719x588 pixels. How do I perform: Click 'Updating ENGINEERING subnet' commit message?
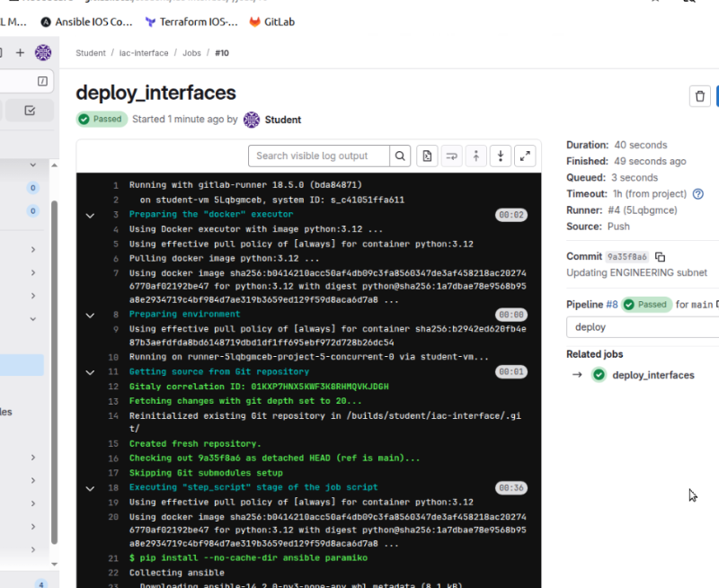636,273
